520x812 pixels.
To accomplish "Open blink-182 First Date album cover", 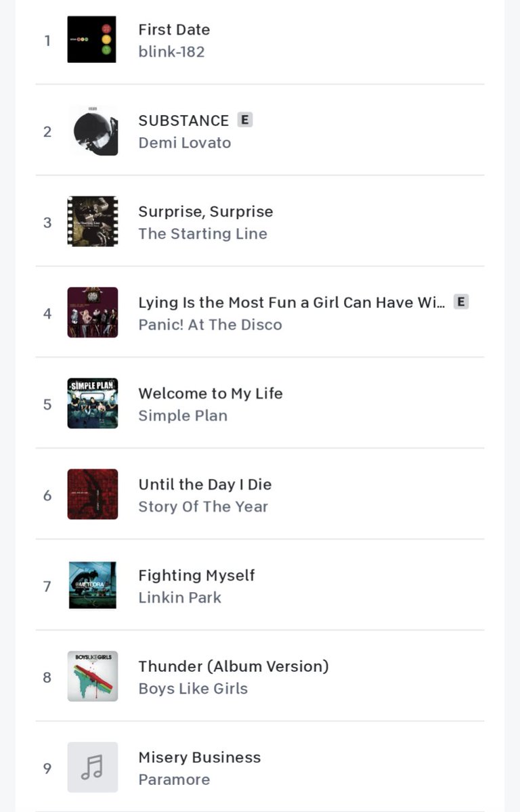I will pos(92,40).
